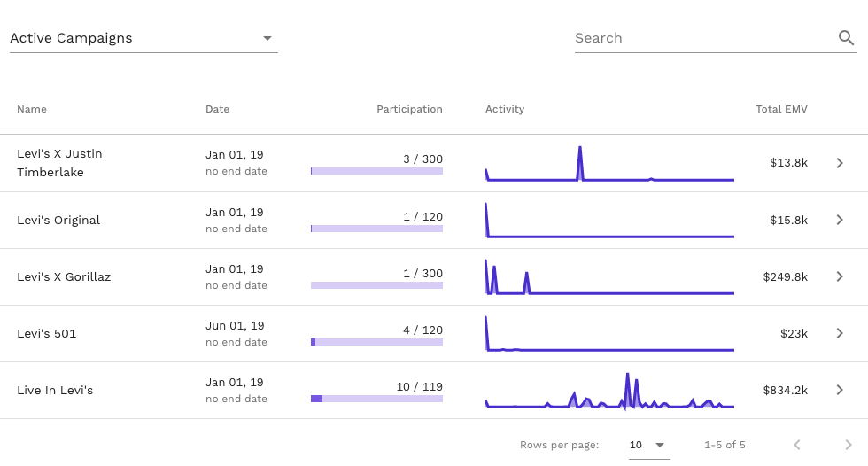The image size is (868, 466).
Task: Sort by the Date column header
Action: (217, 109)
